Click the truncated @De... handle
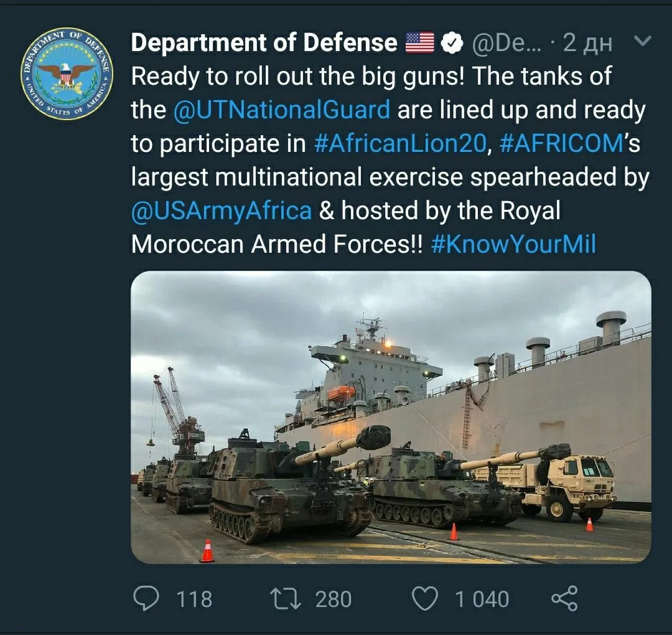Viewport: 672px width, 635px height. click(506, 43)
